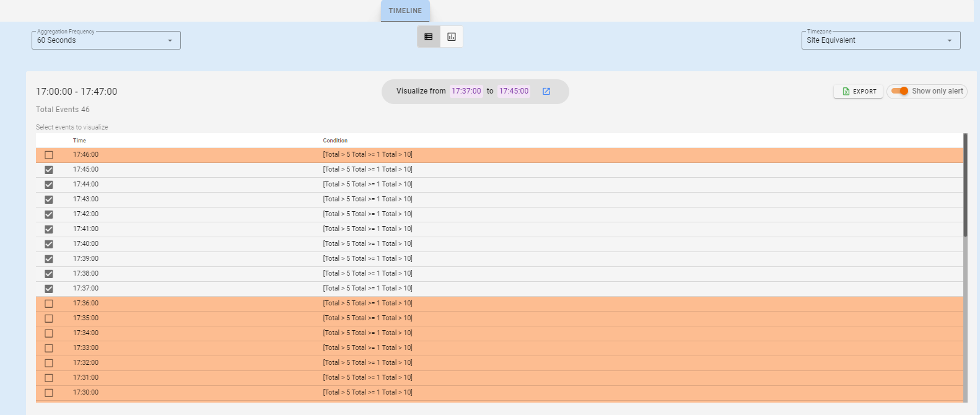Edit the 17:37:00 start time field
980x415 pixels.
click(466, 91)
